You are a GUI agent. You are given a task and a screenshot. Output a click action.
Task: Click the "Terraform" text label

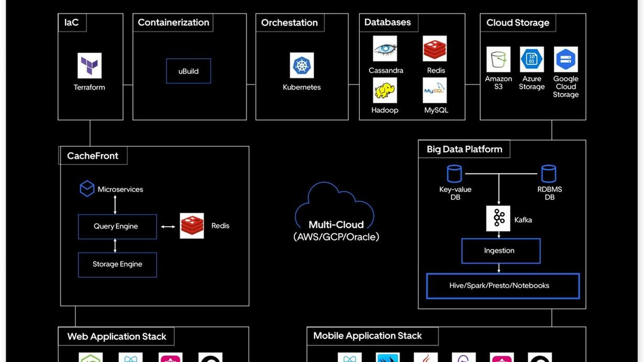[x=90, y=87]
